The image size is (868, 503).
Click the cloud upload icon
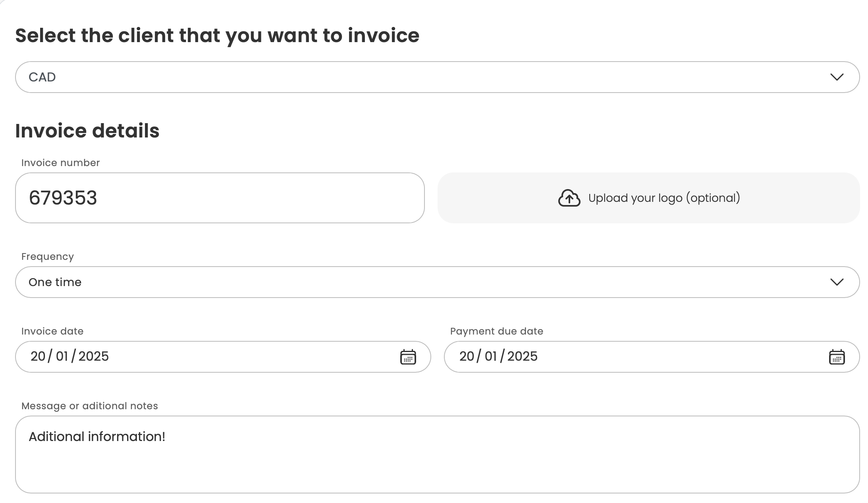coord(569,198)
